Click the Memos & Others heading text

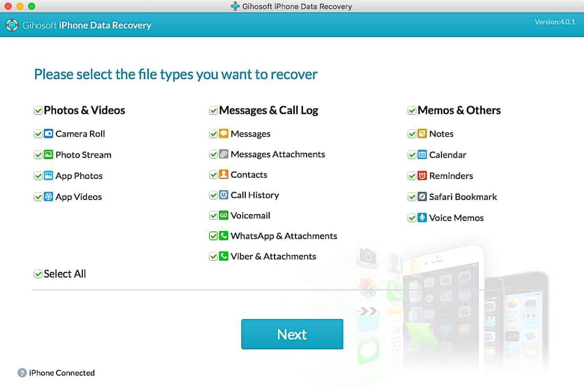(459, 110)
